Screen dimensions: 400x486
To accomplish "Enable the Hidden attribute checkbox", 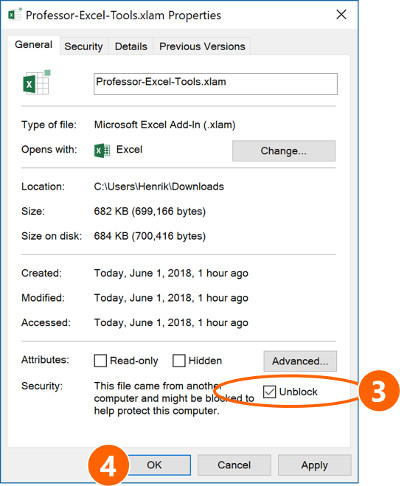I will [179, 361].
